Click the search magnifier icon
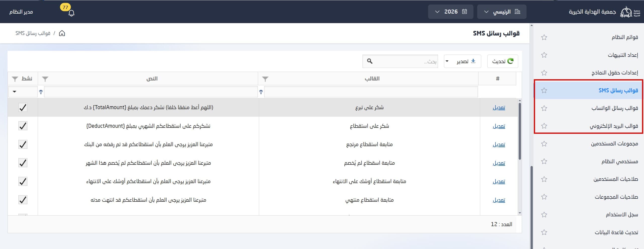The width and height of the screenshot is (644, 249). pos(370,61)
